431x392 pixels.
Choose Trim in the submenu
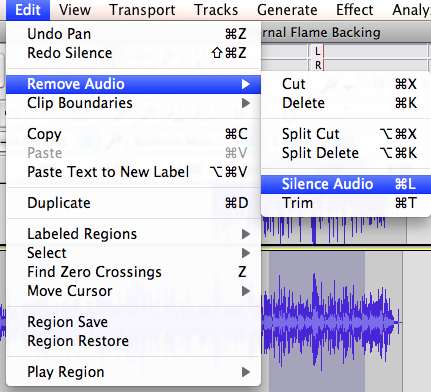[x=346, y=203]
